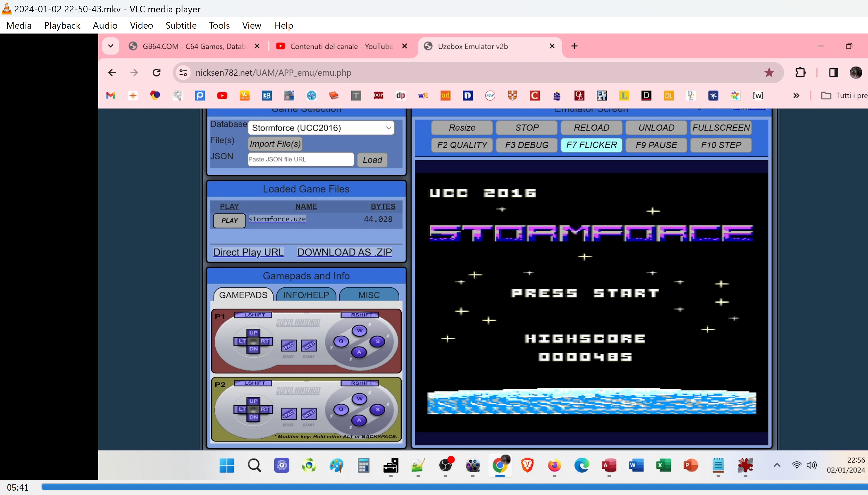868x495 pixels.
Task: Open the 'Tutti i preferiti' bookmarks folder
Action: (844, 95)
